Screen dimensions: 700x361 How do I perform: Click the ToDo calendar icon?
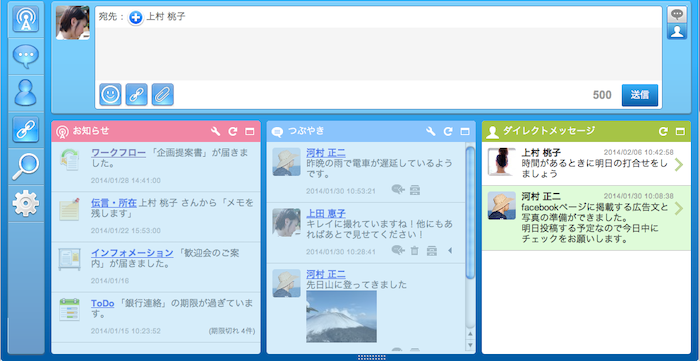[x=69, y=309]
